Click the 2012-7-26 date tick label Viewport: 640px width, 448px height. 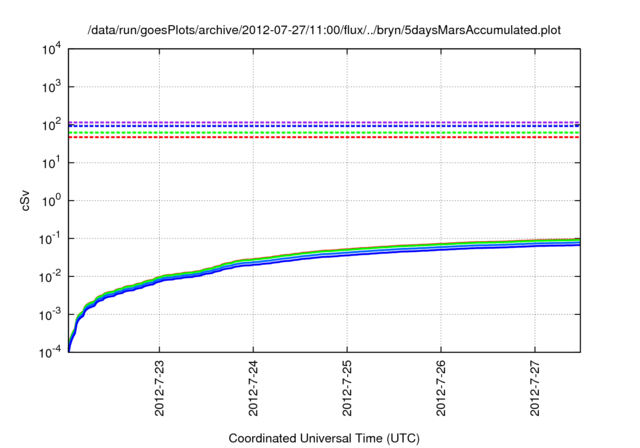[441, 388]
